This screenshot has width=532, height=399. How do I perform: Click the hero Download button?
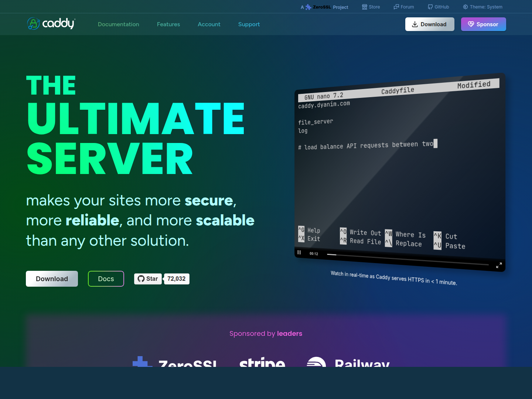click(52, 279)
